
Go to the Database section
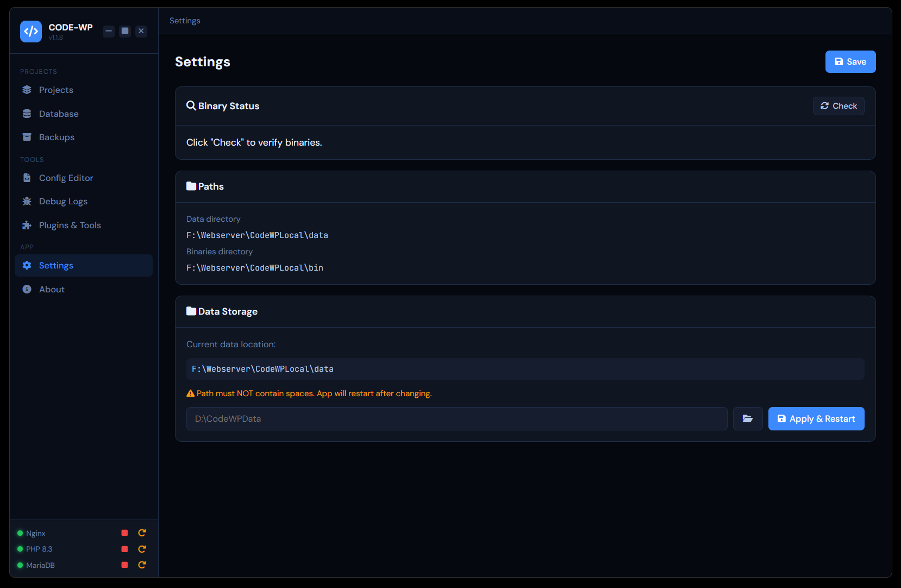point(59,114)
